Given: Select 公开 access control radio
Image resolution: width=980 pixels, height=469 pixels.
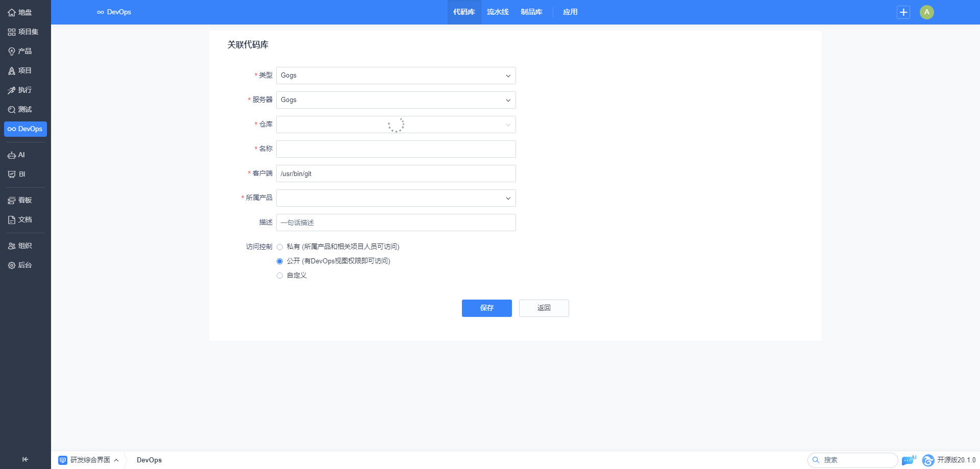Looking at the screenshot, I should [280, 261].
